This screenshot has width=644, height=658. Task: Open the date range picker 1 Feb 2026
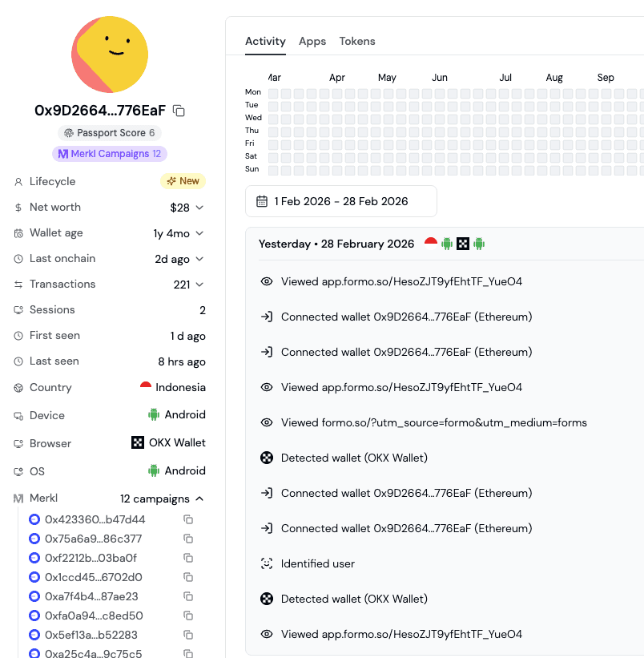[x=341, y=201]
